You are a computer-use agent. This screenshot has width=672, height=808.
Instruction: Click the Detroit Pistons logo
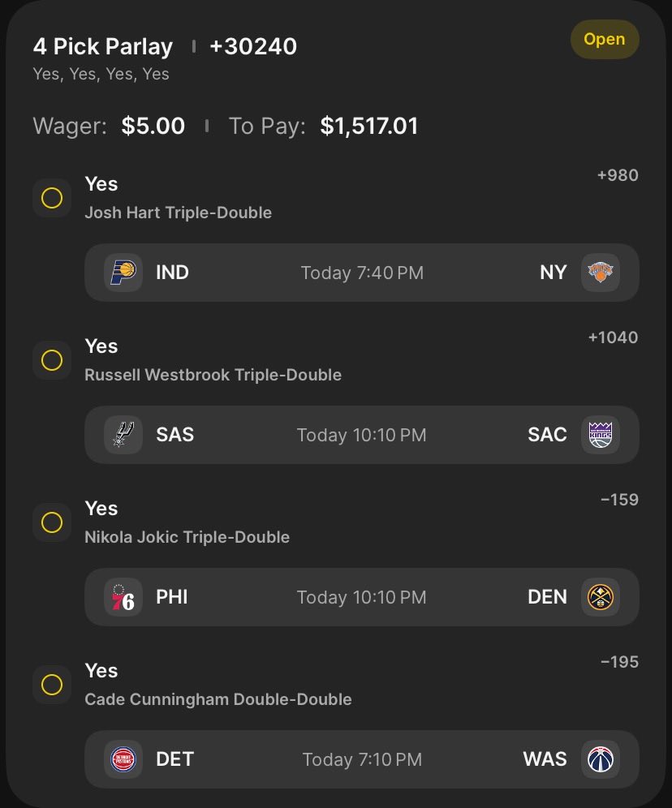[x=123, y=759]
